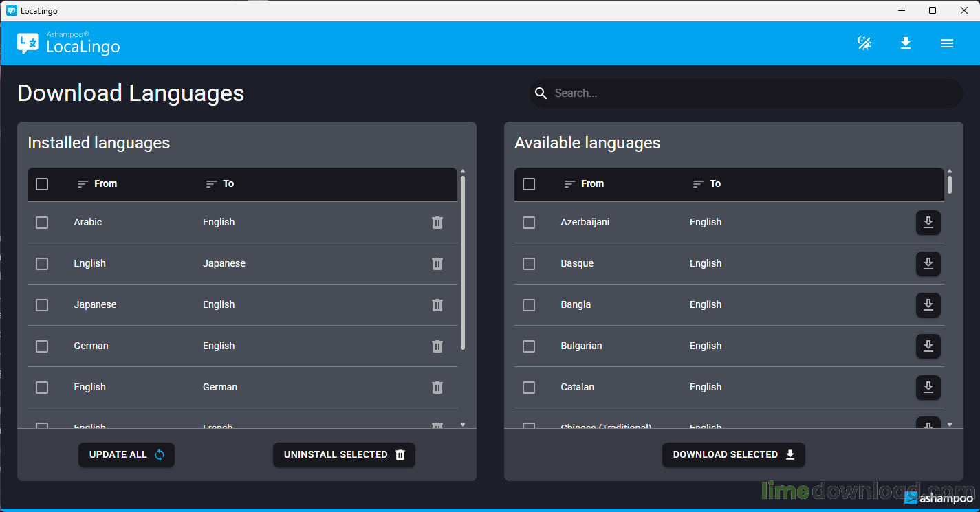Check the select-all box in Installed languages

(42, 183)
